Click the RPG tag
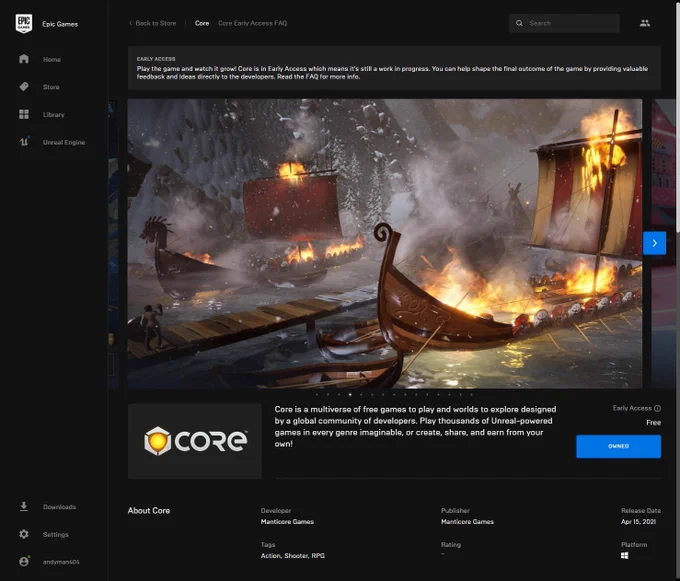 point(318,556)
